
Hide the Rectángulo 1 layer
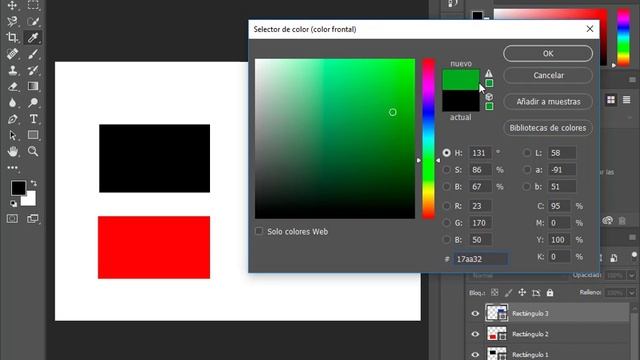[475, 354]
